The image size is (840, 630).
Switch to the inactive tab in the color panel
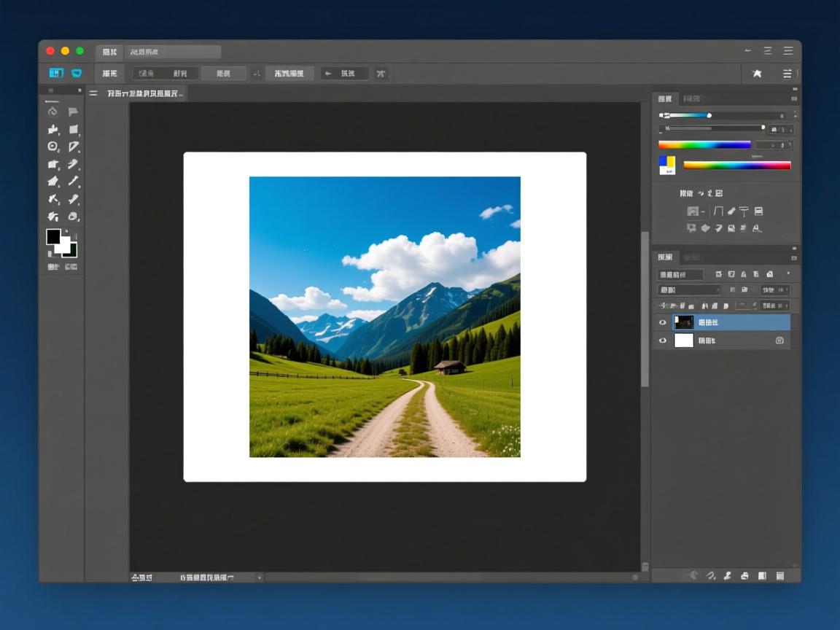(691, 98)
